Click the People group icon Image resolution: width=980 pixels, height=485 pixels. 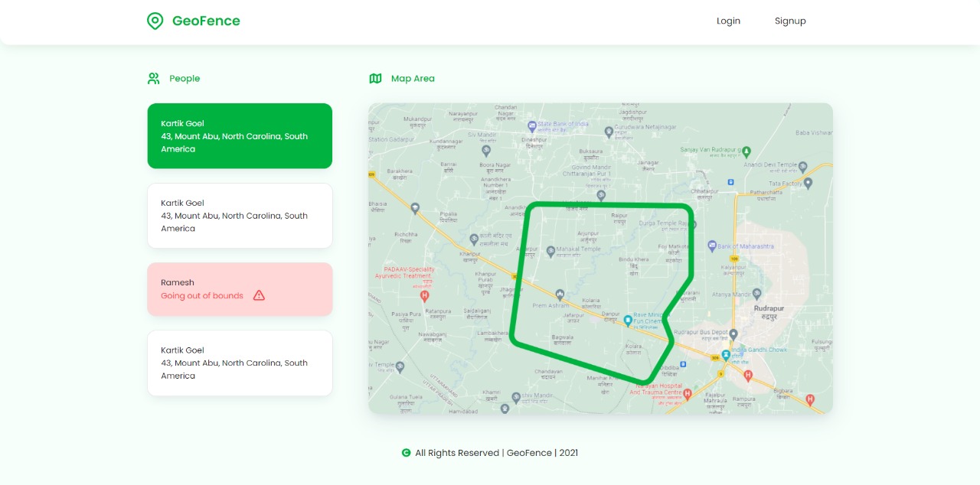(x=153, y=78)
